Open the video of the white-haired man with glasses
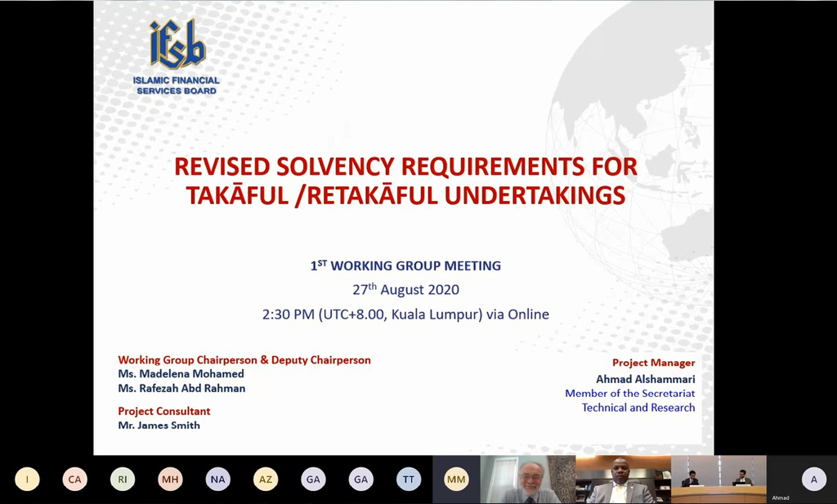The height and width of the screenshot is (504, 837). click(528, 479)
